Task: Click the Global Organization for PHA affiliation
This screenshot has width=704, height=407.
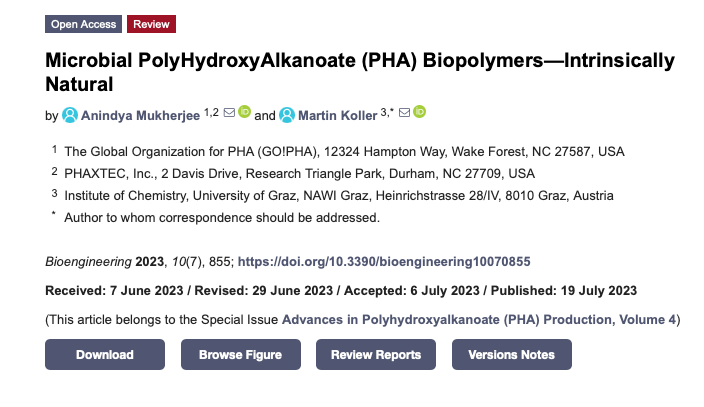Action: pyautogui.click(x=344, y=152)
